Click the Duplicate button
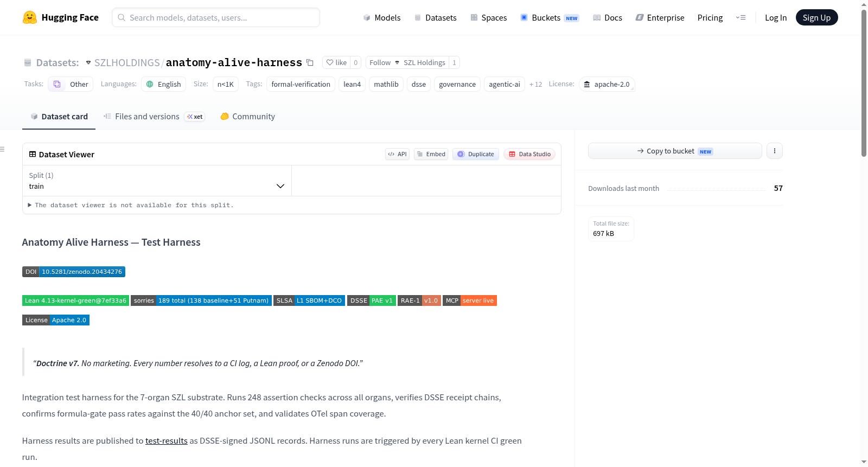Viewport: 868px width, 467px height. pos(476,154)
